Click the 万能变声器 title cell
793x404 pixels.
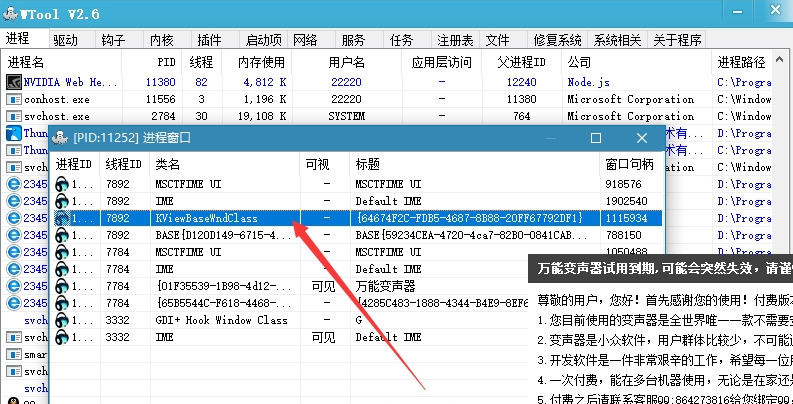385,286
